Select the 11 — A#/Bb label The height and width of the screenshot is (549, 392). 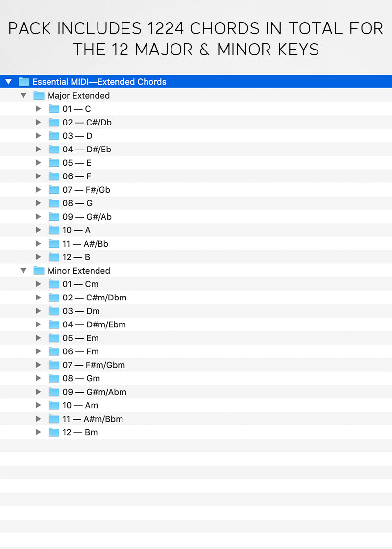point(85,244)
